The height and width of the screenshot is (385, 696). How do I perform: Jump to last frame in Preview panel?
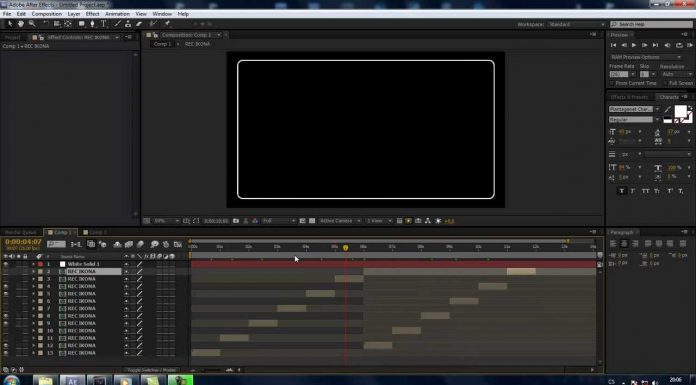tap(655, 45)
